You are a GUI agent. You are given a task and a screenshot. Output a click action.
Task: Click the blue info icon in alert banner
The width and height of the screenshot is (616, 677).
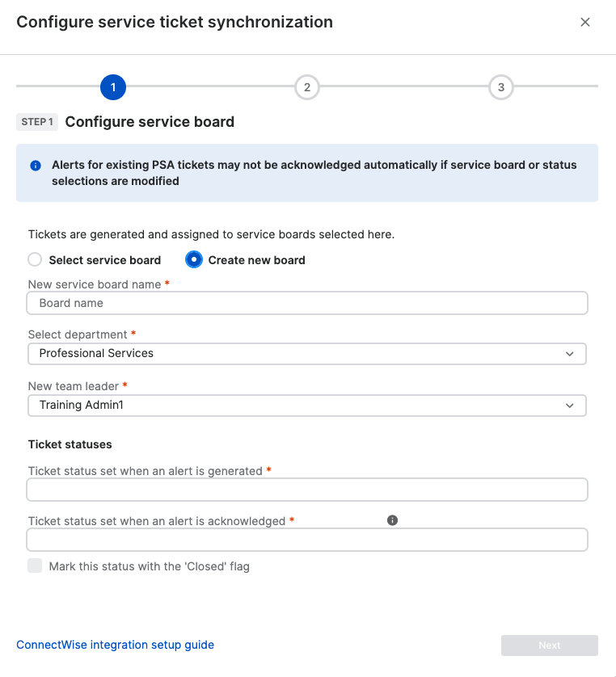[x=36, y=166]
